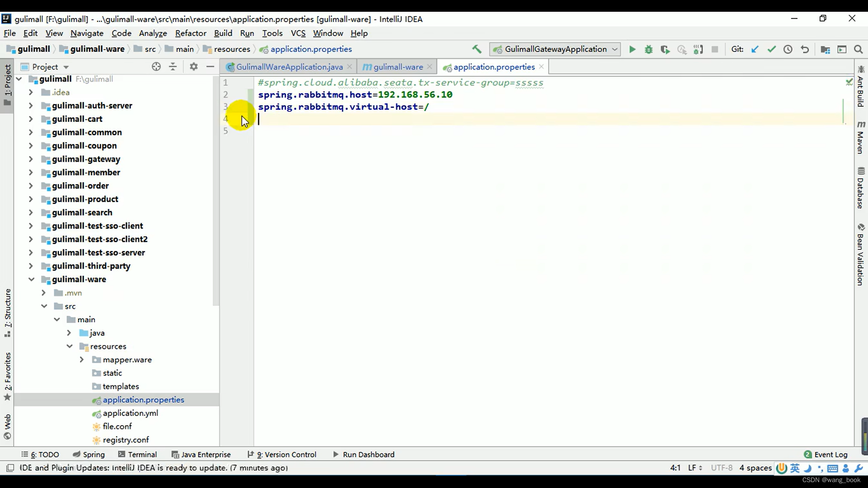Select file.conf in project tree
Screen dimensions: 868x488
coord(117,426)
